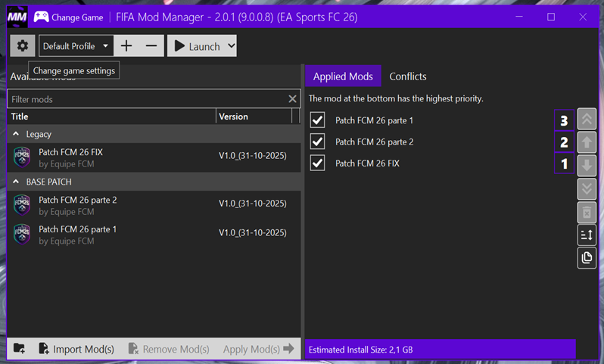This screenshot has width=604, height=364.
Task: Move selected mod down one position
Action: 587,165
